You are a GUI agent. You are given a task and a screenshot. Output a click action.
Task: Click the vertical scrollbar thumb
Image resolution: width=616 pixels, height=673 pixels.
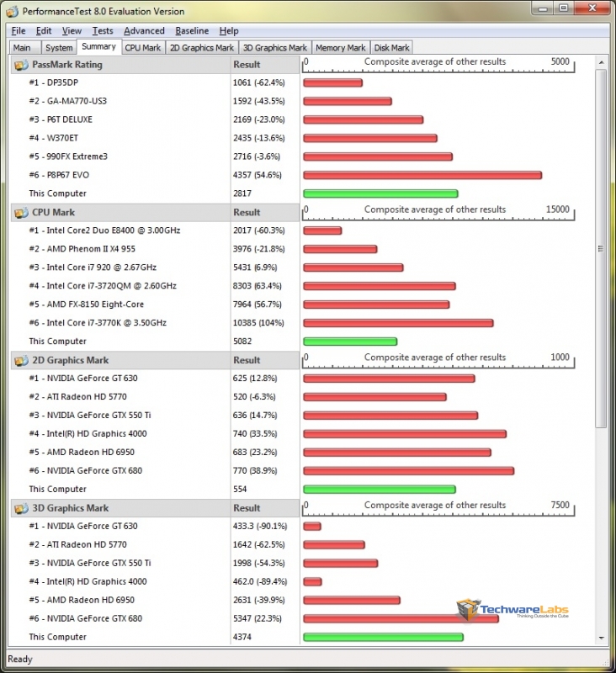coord(601,248)
